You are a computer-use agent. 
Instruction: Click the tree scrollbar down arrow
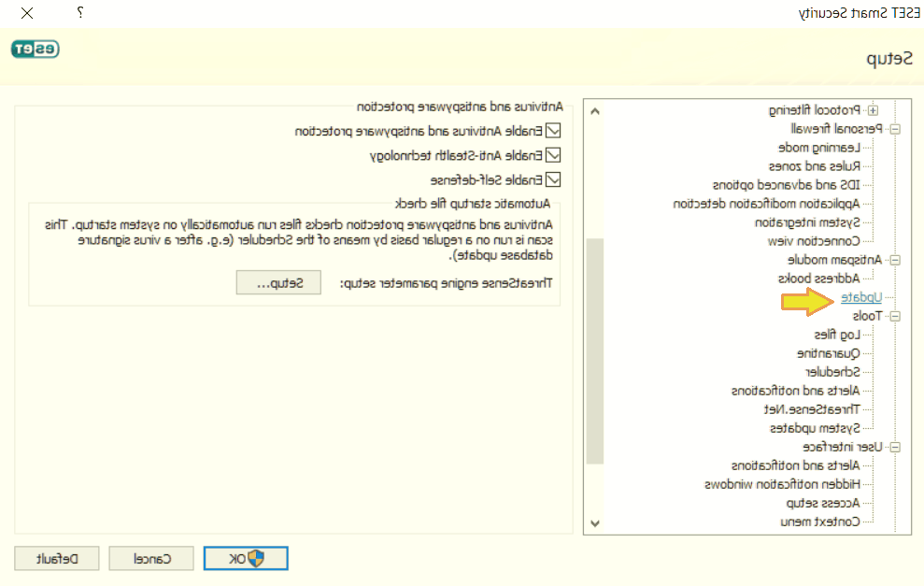[x=594, y=523]
